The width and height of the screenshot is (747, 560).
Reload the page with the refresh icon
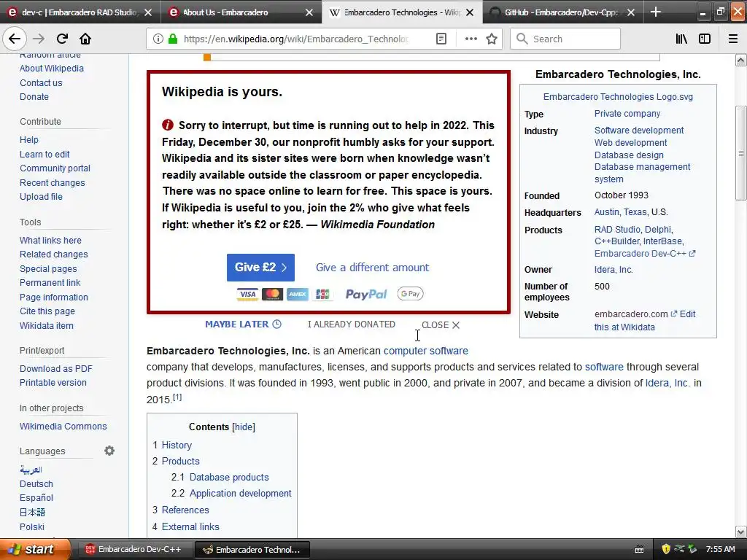coord(62,39)
